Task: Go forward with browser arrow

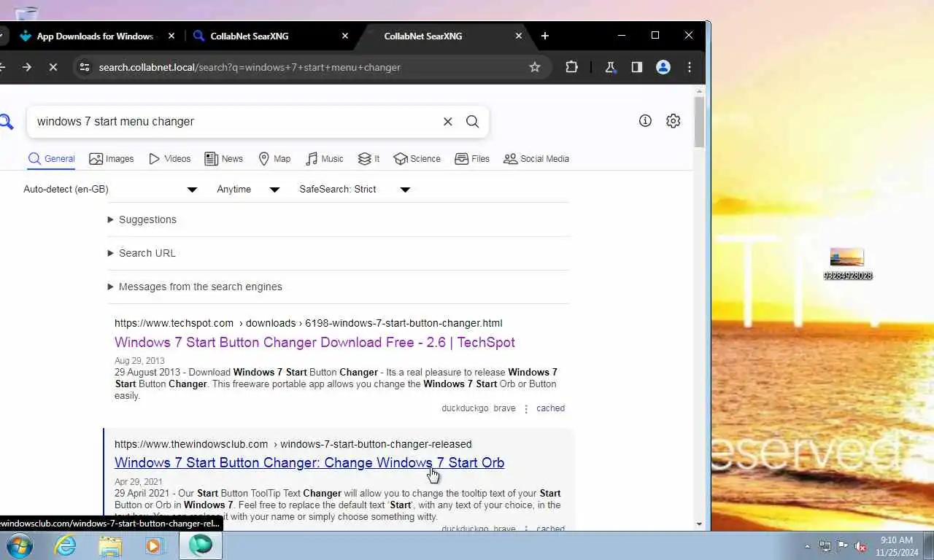Action: pyautogui.click(x=27, y=67)
